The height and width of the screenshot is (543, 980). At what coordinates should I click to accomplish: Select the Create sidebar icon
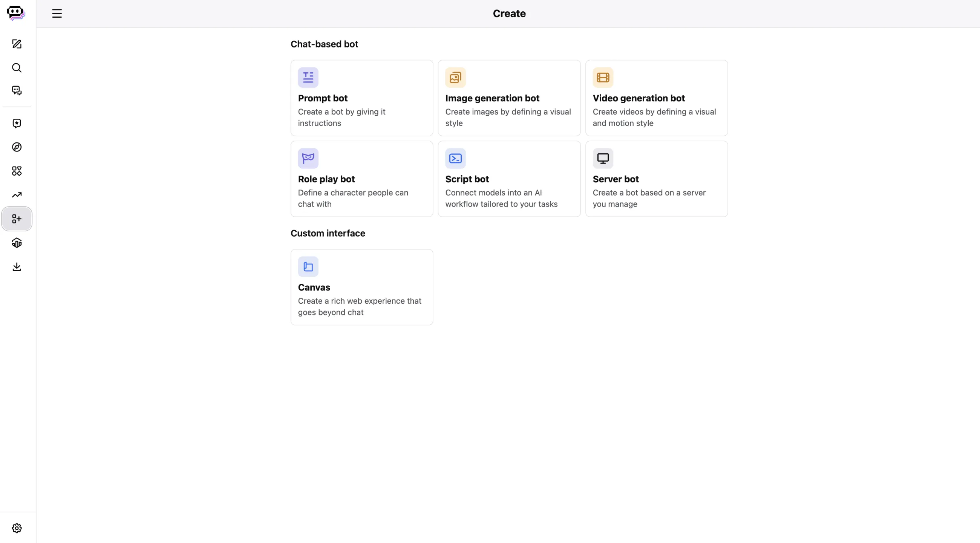pyautogui.click(x=17, y=219)
